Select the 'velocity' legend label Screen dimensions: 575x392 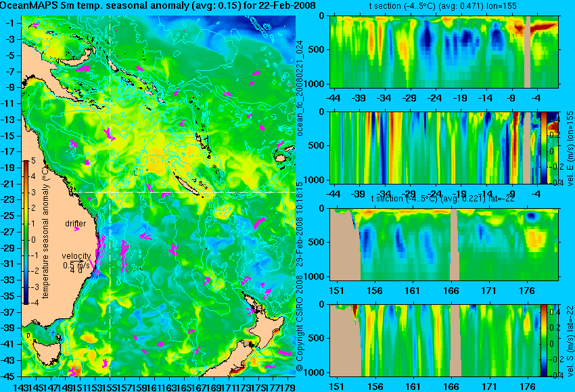point(76,255)
